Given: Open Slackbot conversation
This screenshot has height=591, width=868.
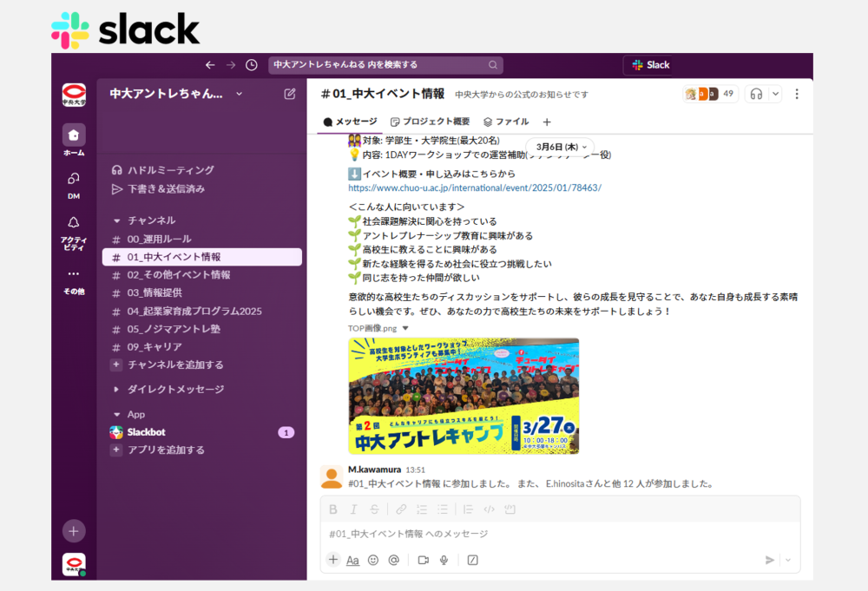Looking at the screenshot, I should pyautogui.click(x=202, y=432).
